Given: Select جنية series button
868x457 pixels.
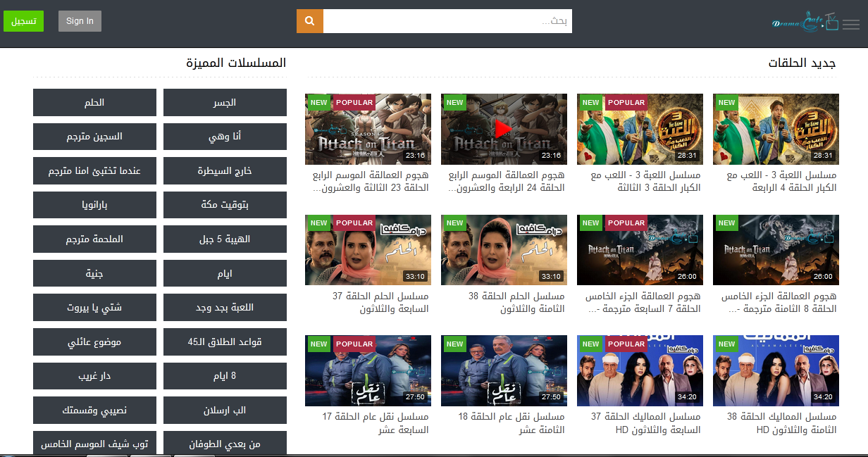Looking at the screenshot, I should 94,273.
